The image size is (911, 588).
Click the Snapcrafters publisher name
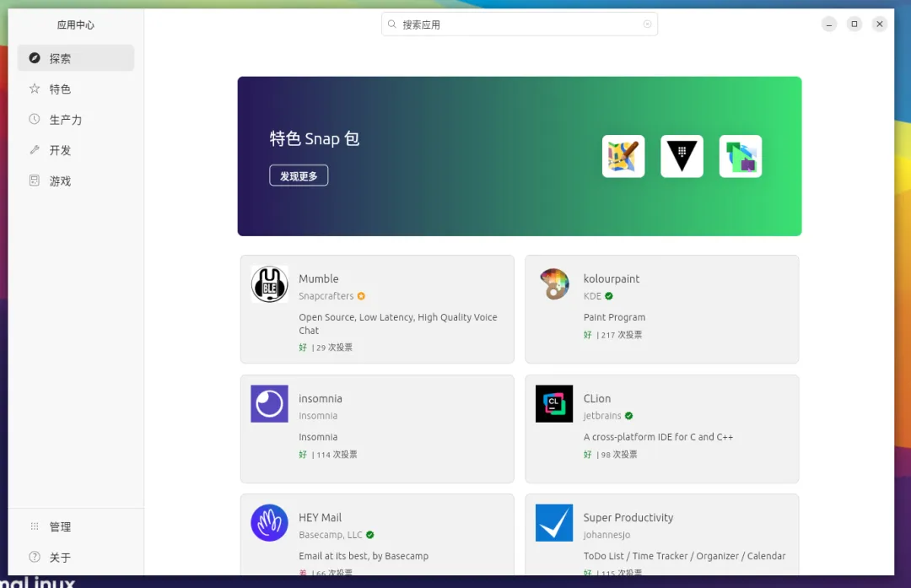326,296
